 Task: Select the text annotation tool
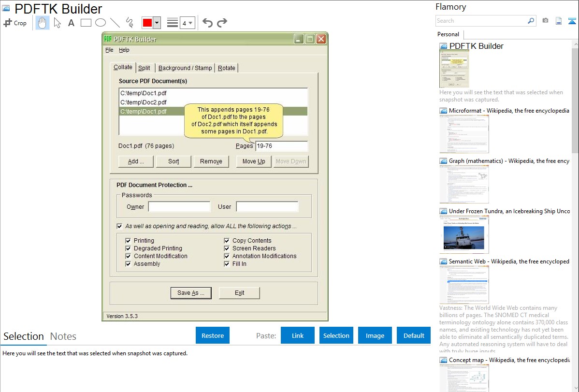click(x=71, y=23)
